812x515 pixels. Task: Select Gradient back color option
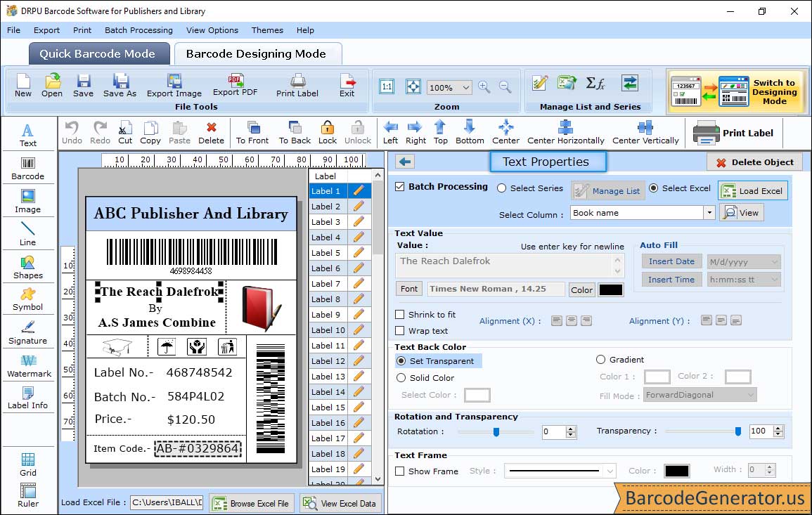[600, 359]
